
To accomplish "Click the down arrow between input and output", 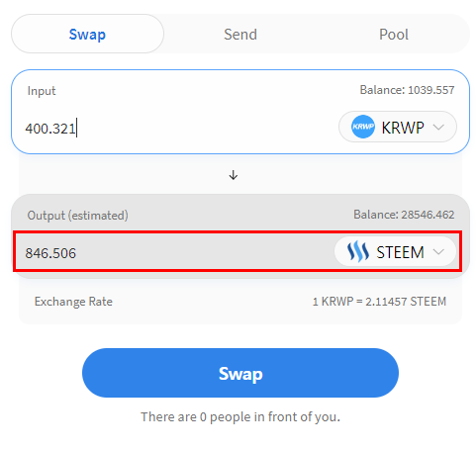I will 234,175.
